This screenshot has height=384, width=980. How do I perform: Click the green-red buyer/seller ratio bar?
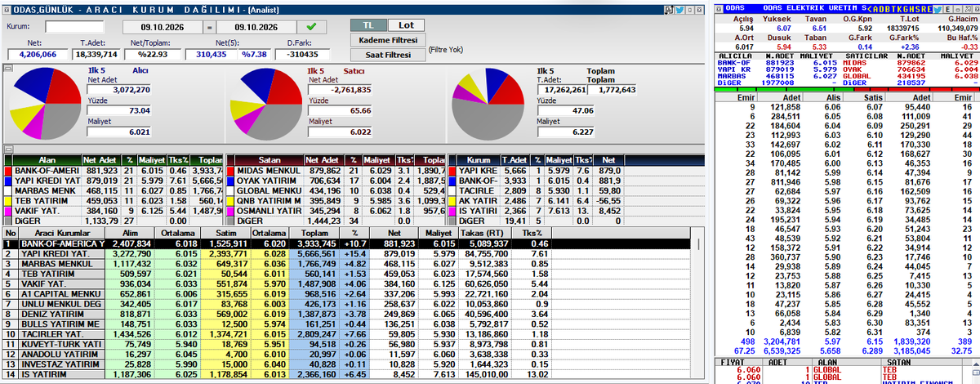tap(845, 88)
